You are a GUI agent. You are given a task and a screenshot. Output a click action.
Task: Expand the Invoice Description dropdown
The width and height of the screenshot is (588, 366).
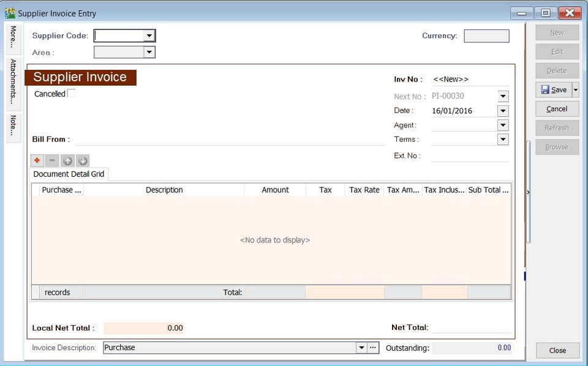[x=361, y=347]
